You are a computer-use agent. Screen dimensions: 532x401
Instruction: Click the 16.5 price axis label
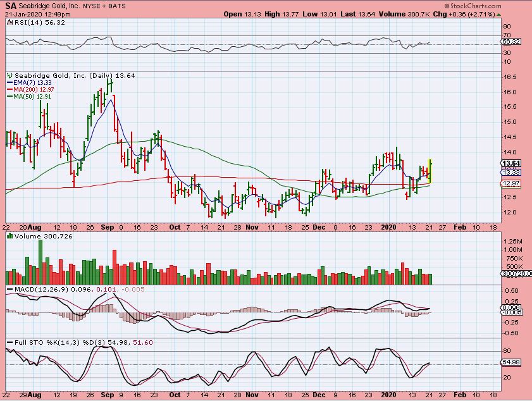[510, 77]
